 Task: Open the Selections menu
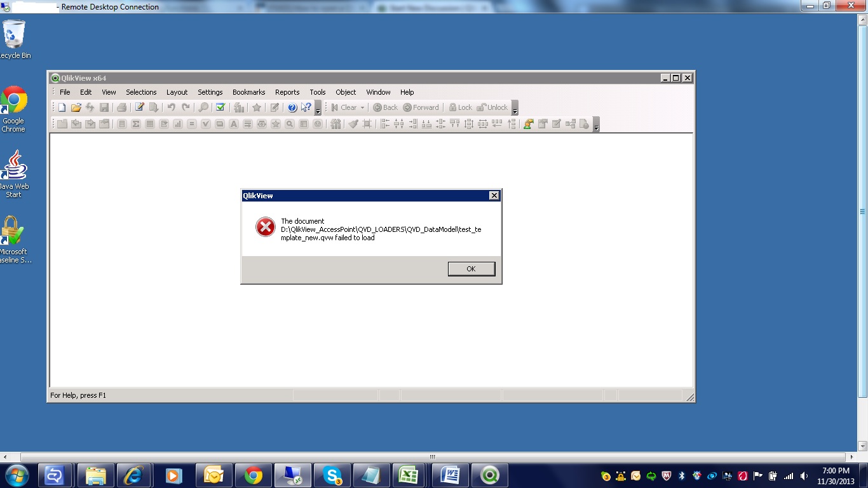tap(141, 92)
